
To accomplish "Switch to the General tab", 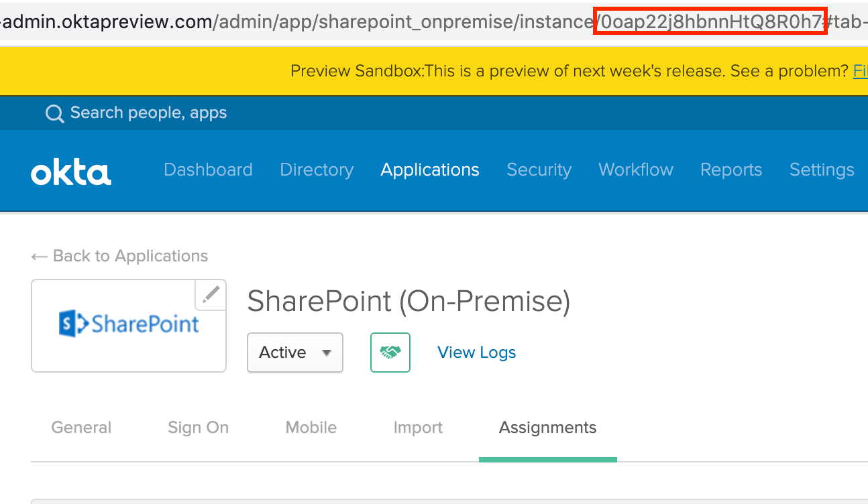I will [81, 428].
